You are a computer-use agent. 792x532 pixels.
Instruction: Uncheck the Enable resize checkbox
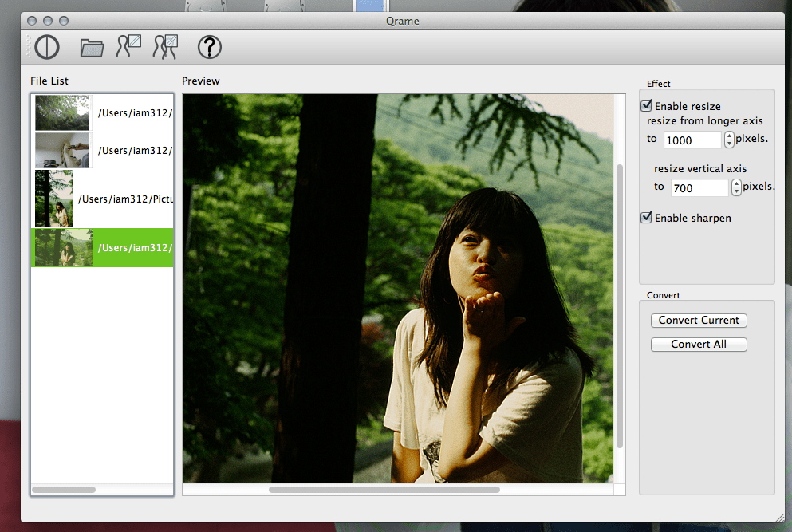pyautogui.click(x=647, y=106)
